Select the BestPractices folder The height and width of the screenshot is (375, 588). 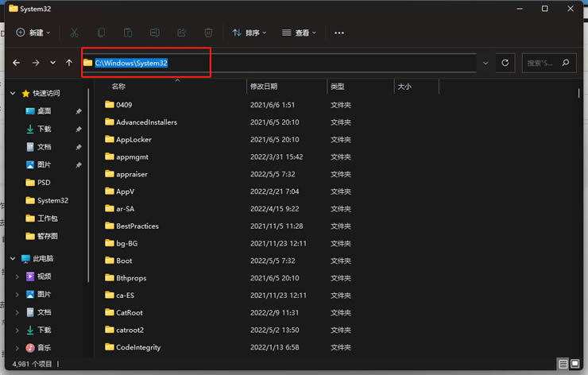pos(132,226)
